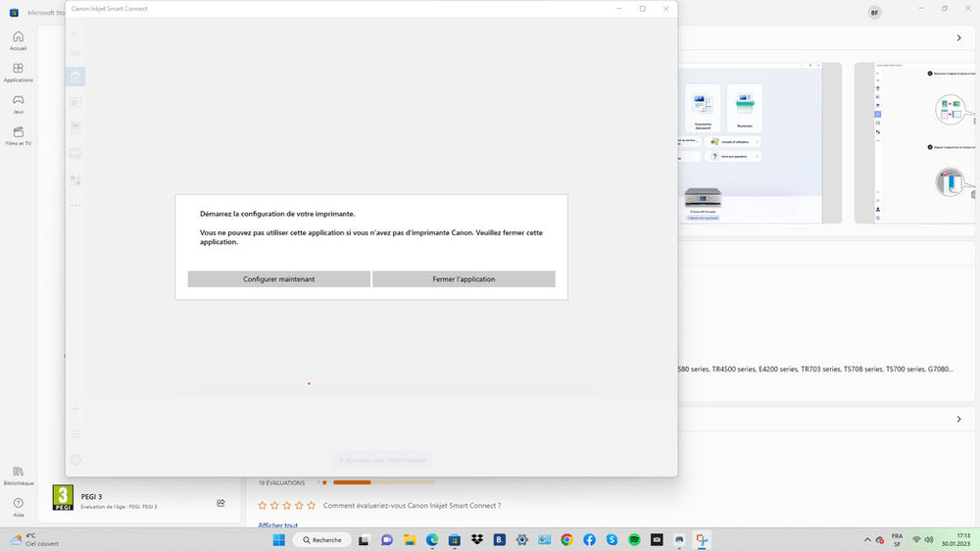Image resolution: width=980 pixels, height=551 pixels.
Task: Click the Fermer l'application button
Action: 464,279
